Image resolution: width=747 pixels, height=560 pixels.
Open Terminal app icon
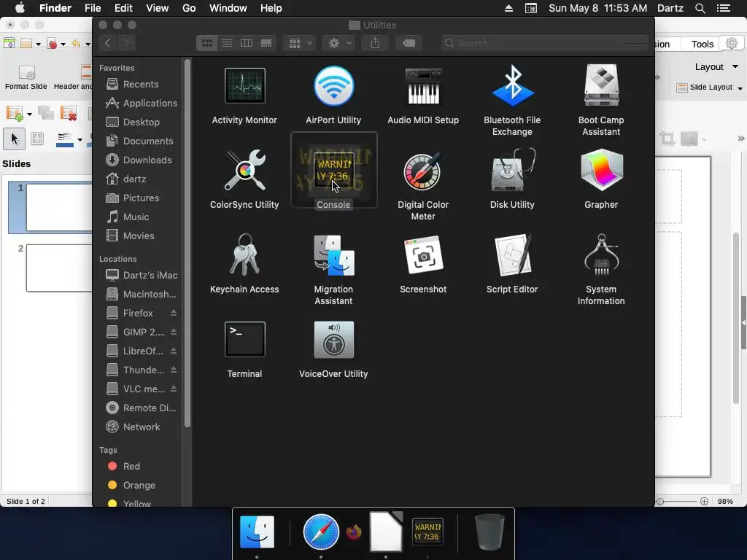(244, 340)
